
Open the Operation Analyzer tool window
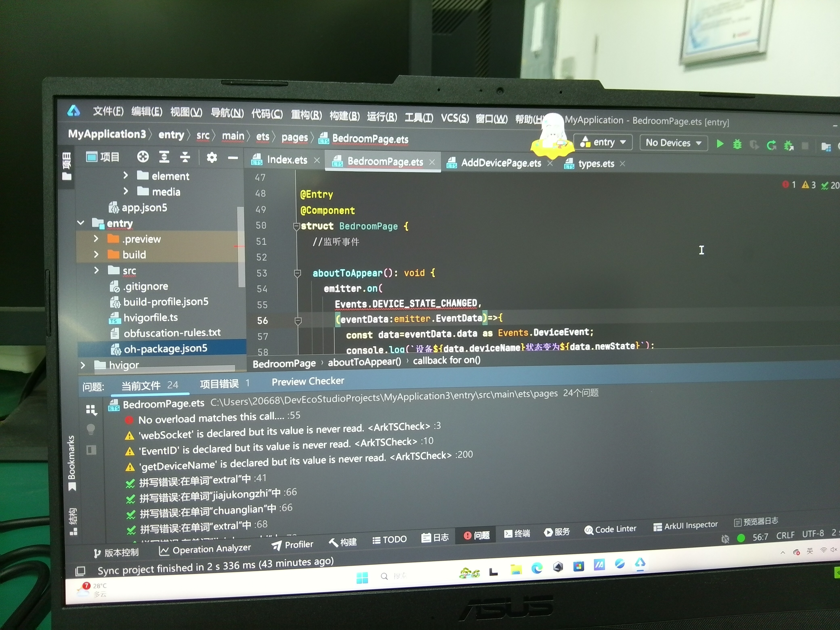point(205,549)
